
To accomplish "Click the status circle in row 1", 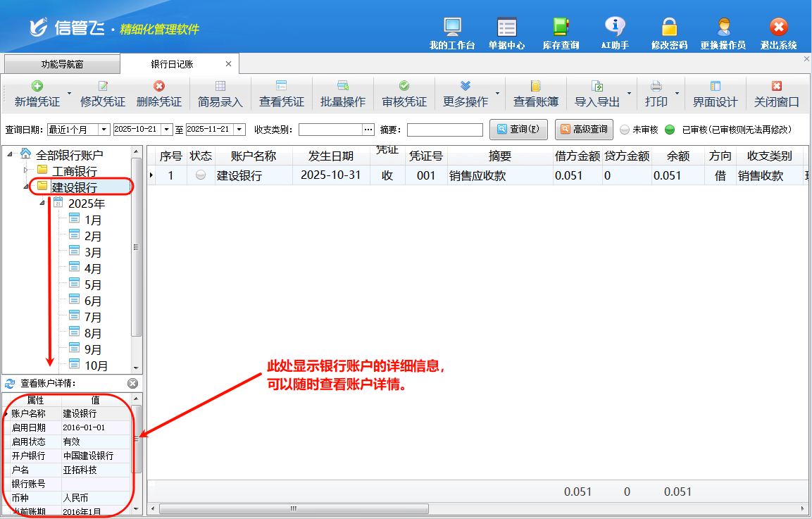I will [x=201, y=175].
